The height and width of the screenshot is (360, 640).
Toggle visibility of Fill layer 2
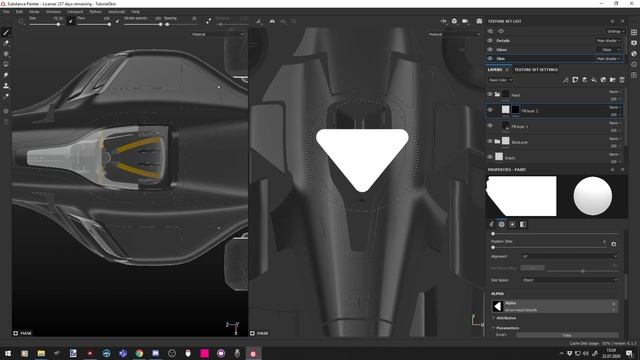coord(490,110)
